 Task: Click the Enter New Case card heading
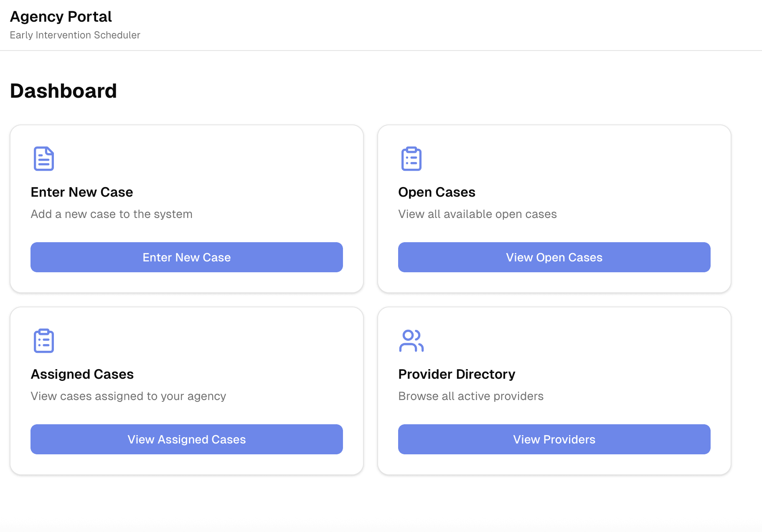(82, 192)
